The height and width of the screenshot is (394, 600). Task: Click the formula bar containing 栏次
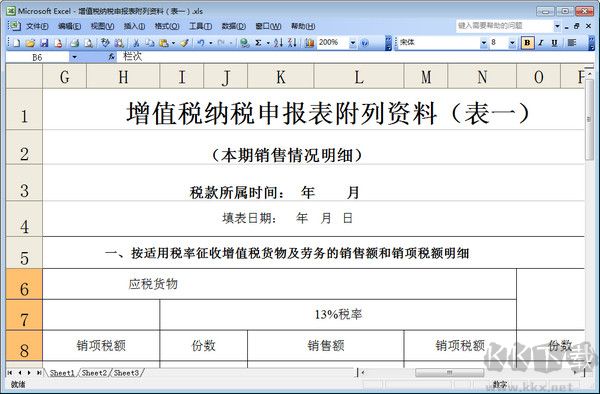click(354, 57)
